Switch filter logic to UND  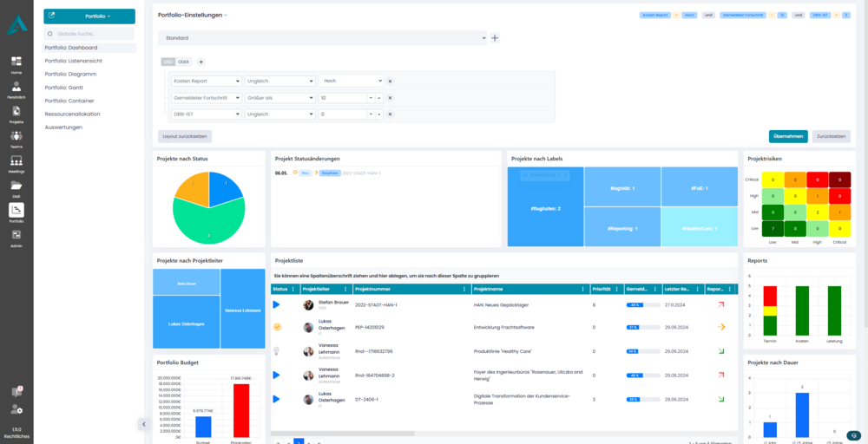click(x=168, y=62)
